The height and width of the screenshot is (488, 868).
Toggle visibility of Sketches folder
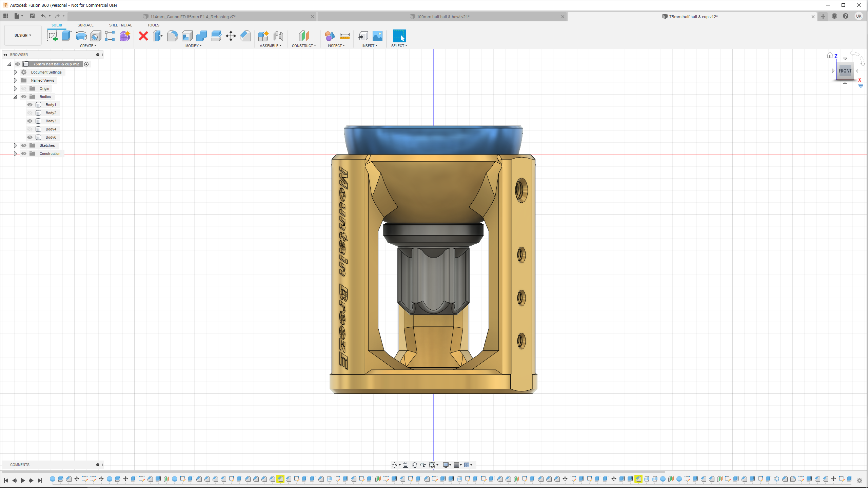tap(24, 145)
